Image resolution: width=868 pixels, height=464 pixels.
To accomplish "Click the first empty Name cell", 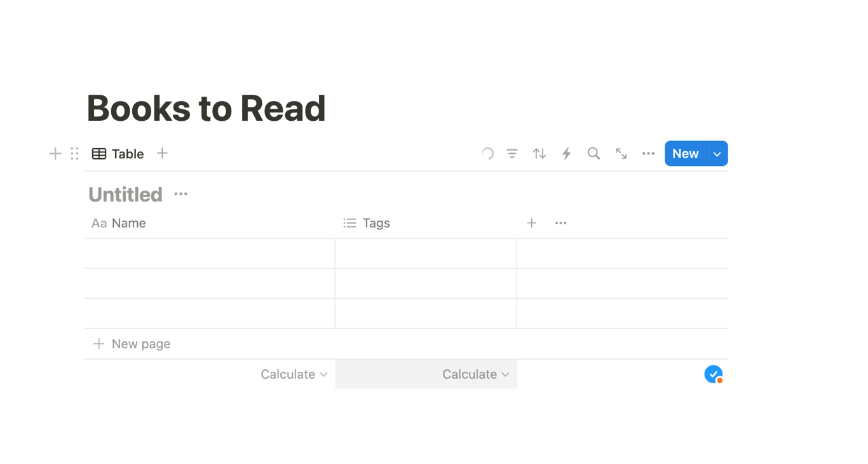I will pyautogui.click(x=210, y=254).
